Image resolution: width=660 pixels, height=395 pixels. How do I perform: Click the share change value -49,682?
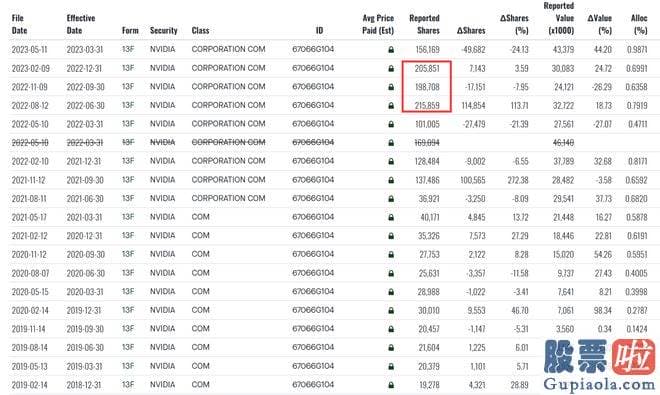pyautogui.click(x=473, y=50)
